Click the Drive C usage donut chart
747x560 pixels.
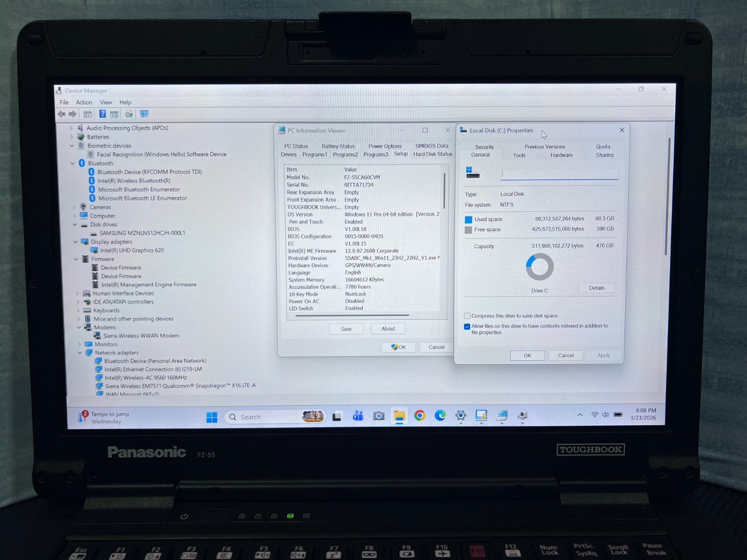(x=540, y=267)
